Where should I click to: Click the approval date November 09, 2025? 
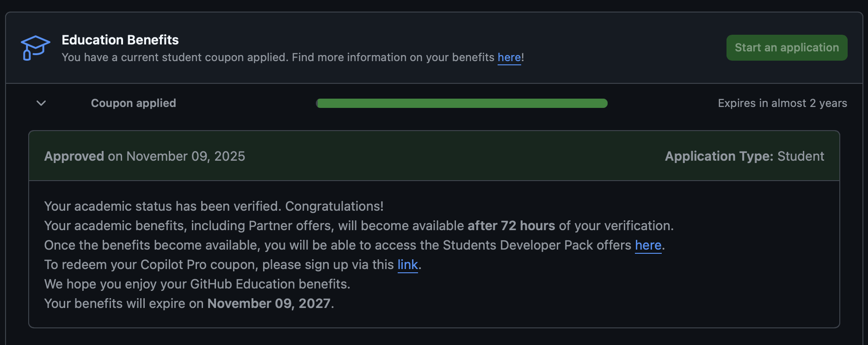tap(186, 156)
